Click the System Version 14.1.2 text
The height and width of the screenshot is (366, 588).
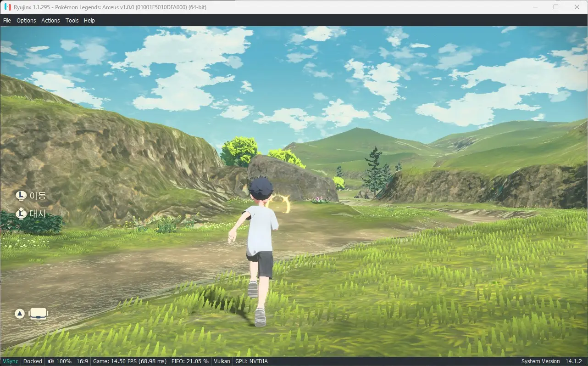tap(552, 361)
